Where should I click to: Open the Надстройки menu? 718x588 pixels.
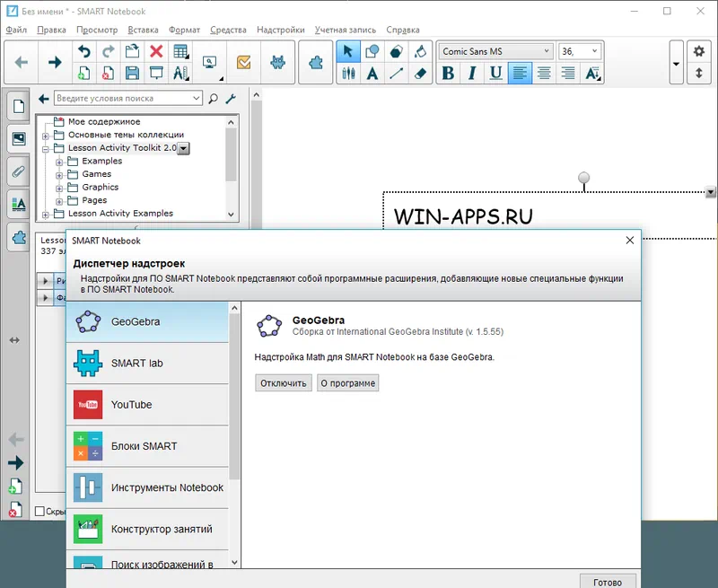click(x=280, y=30)
